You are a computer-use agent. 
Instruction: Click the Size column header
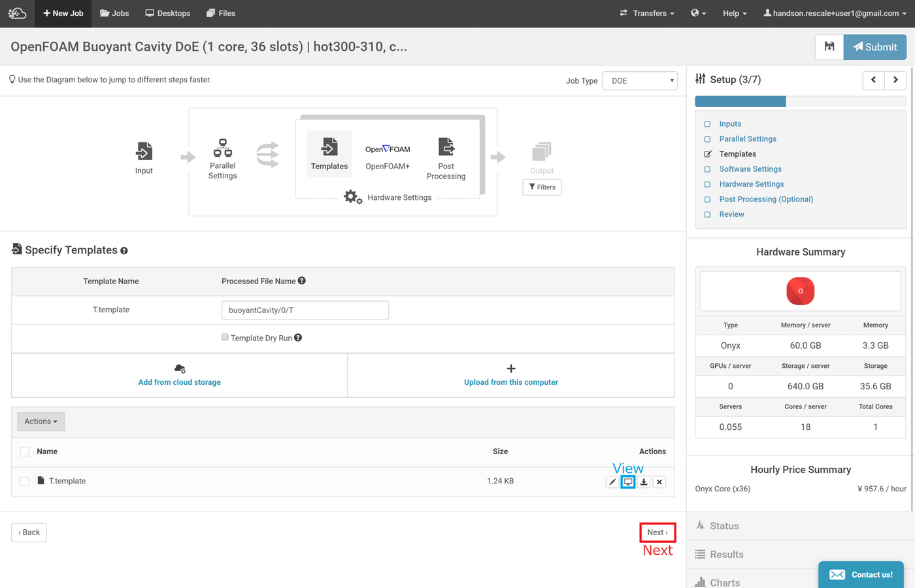tap(500, 451)
